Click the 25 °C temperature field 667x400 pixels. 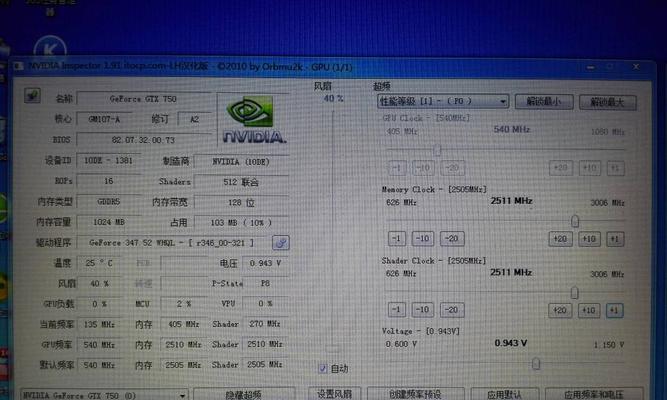99,263
